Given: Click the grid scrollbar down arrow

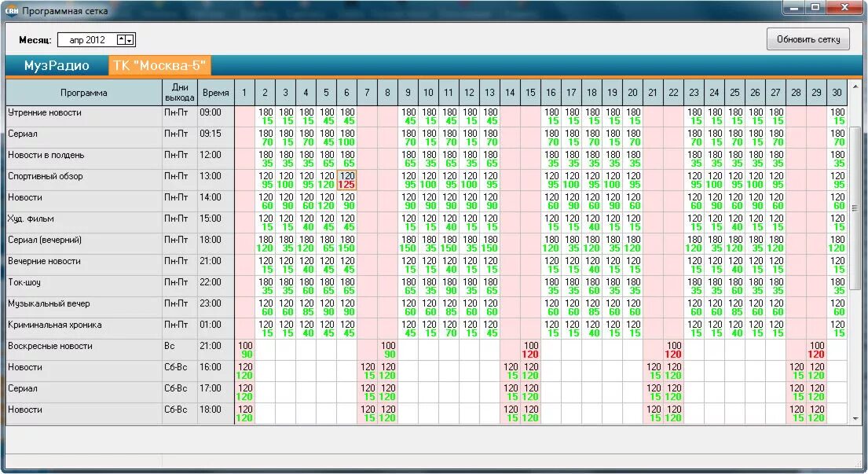Looking at the screenshot, I should click(855, 419).
